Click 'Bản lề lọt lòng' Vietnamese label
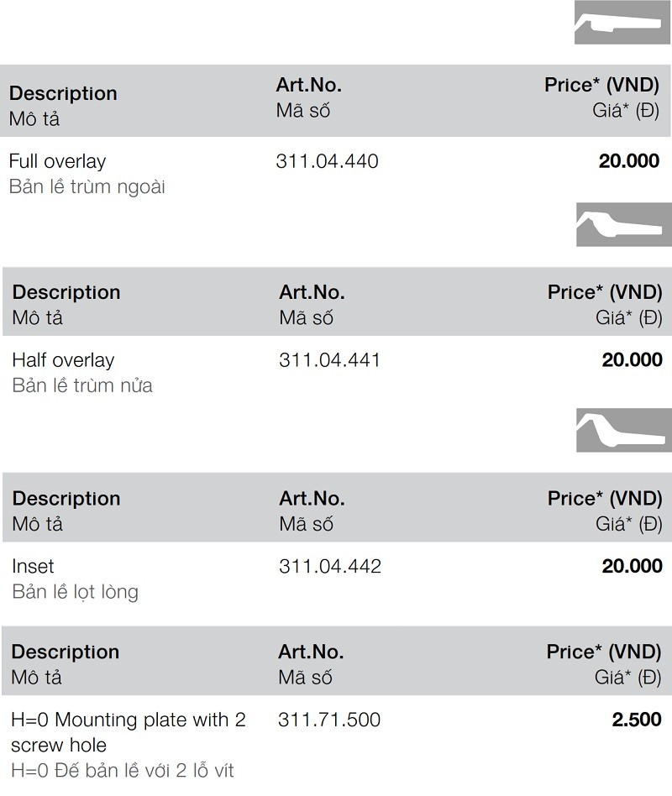The height and width of the screenshot is (796, 672). [75, 592]
